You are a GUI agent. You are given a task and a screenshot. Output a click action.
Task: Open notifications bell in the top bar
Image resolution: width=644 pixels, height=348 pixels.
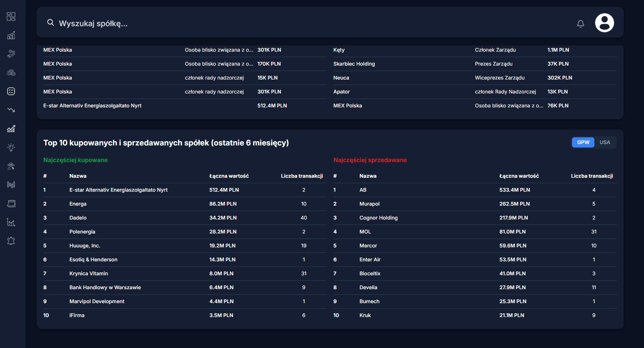point(580,23)
